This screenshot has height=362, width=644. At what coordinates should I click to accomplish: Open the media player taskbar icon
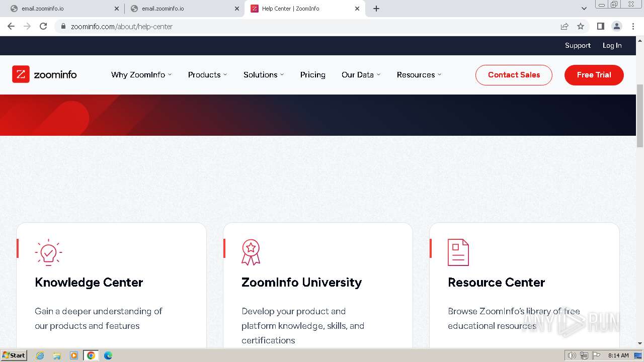74,355
